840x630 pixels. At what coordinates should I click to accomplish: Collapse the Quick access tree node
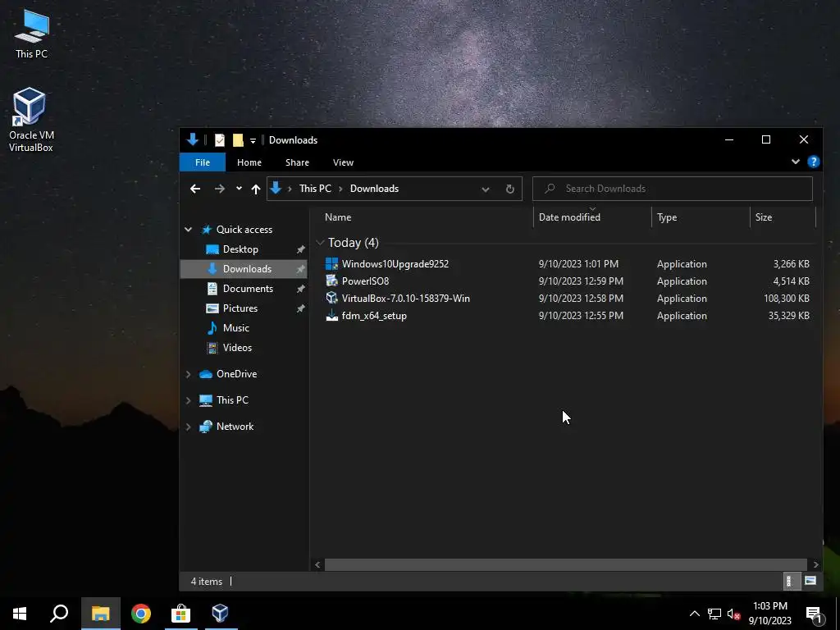pos(188,230)
